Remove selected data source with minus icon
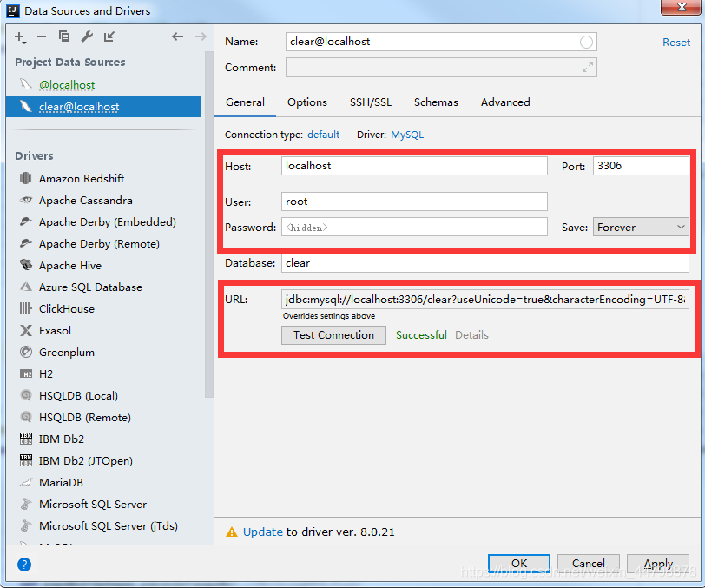705x588 pixels. click(42, 36)
